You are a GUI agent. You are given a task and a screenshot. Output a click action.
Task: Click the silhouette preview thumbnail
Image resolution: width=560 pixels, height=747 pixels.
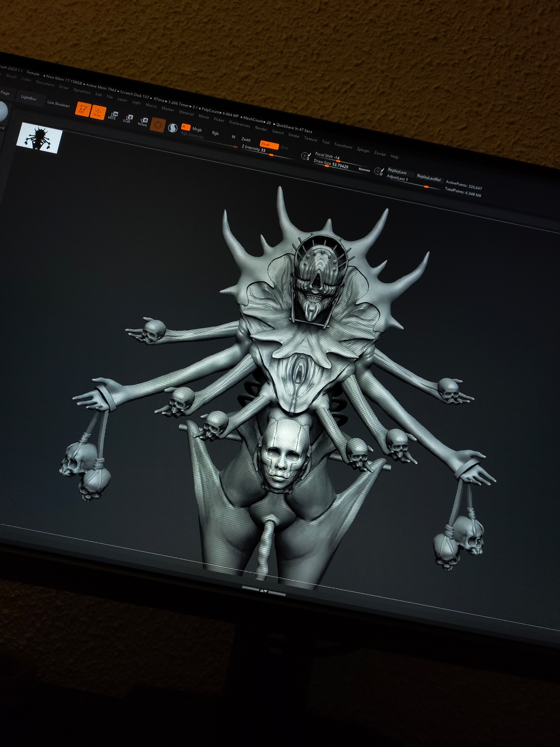[x=40, y=138]
